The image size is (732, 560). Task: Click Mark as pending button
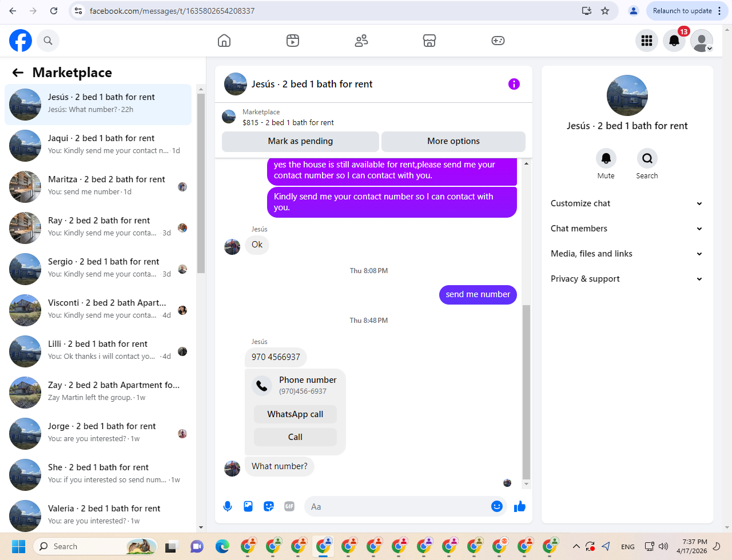(300, 141)
